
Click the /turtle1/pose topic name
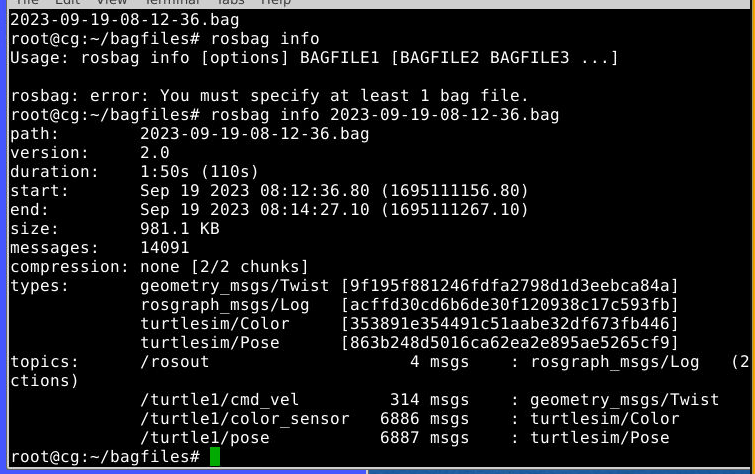click(205, 438)
